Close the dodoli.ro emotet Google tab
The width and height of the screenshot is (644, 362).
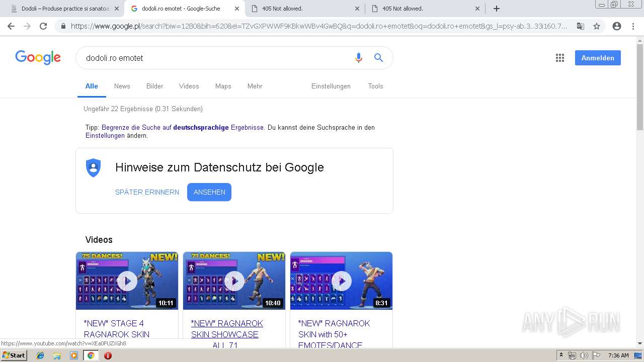pos(237,9)
